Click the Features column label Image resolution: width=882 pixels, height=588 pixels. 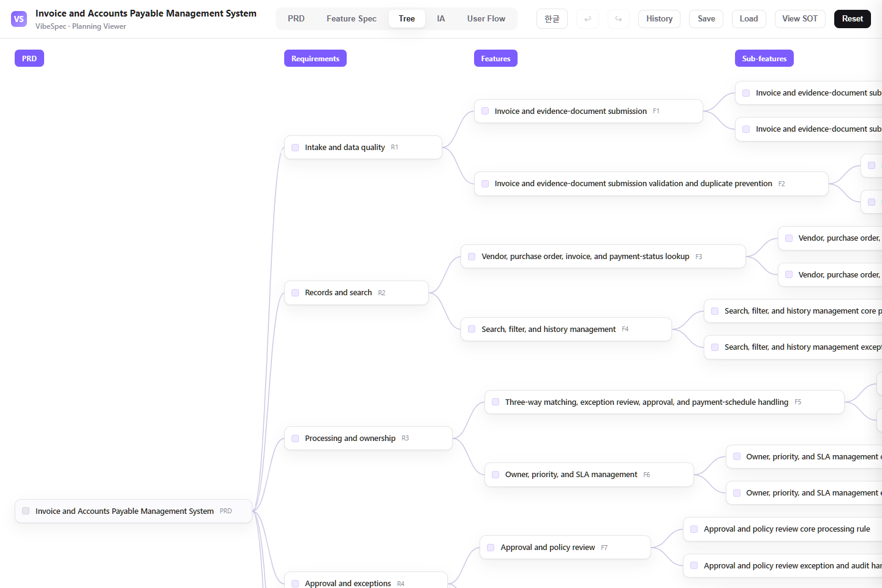pyautogui.click(x=496, y=58)
